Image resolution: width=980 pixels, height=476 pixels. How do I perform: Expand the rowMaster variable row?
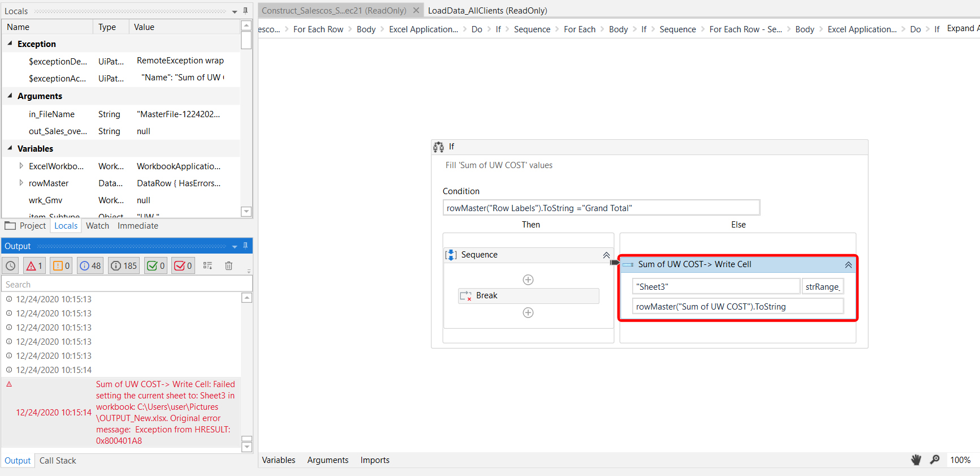21,183
